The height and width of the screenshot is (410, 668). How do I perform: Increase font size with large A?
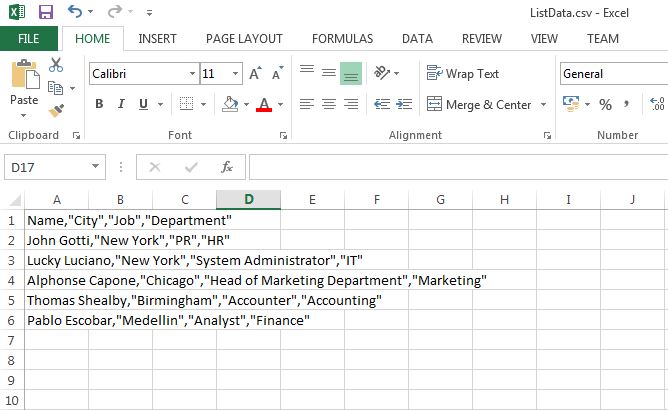coord(255,73)
